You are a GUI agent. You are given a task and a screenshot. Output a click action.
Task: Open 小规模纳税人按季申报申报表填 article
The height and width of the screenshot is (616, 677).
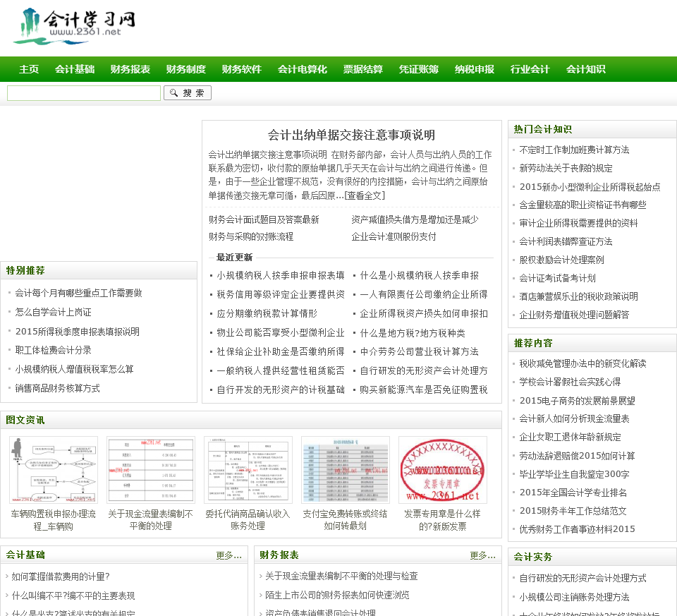click(x=280, y=275)
